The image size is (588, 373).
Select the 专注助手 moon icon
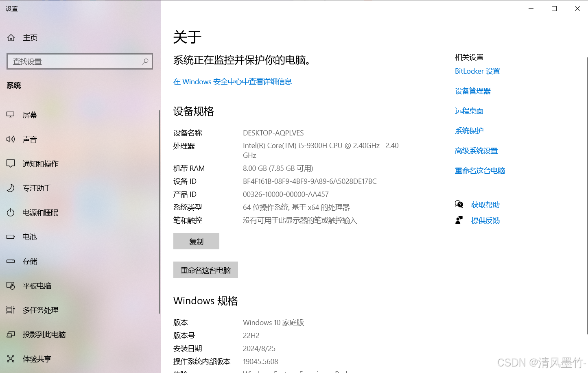[x=11, y=188]
